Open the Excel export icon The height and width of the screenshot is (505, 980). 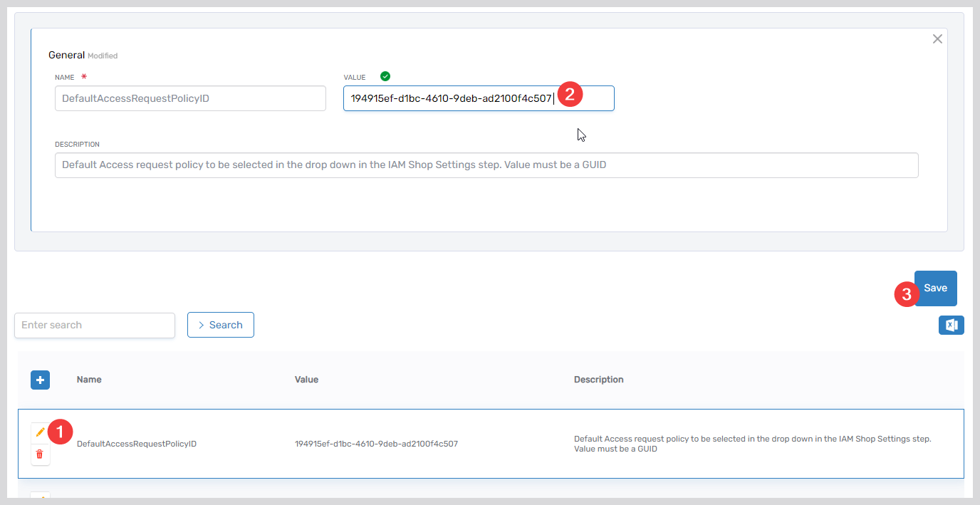(952, 325)
